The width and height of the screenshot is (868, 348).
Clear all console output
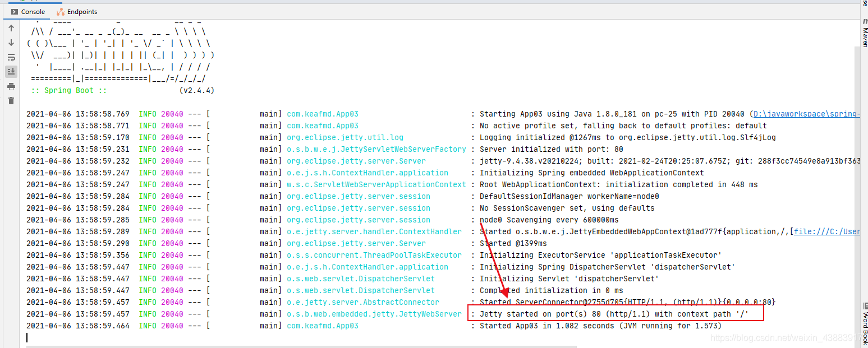tap(10, 100)
